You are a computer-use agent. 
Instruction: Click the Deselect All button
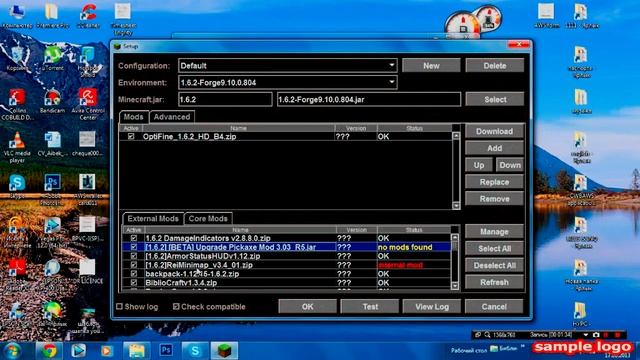tap(494, 266)
